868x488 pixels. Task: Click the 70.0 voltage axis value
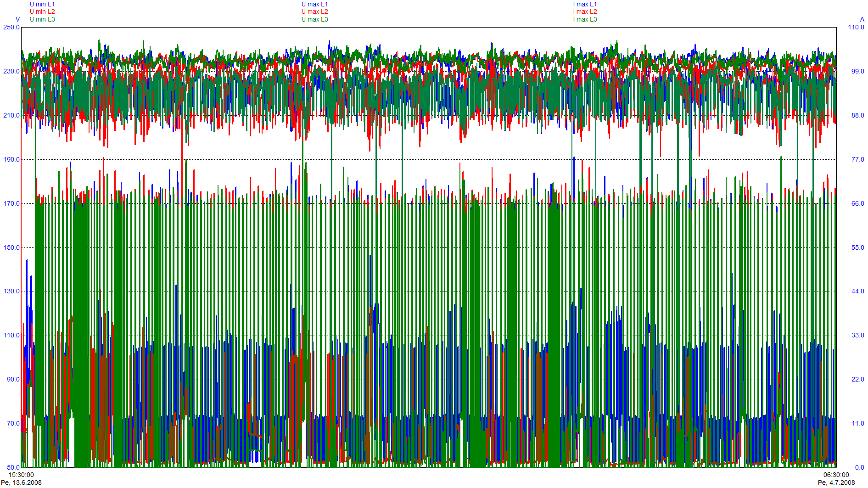point(13,423)
